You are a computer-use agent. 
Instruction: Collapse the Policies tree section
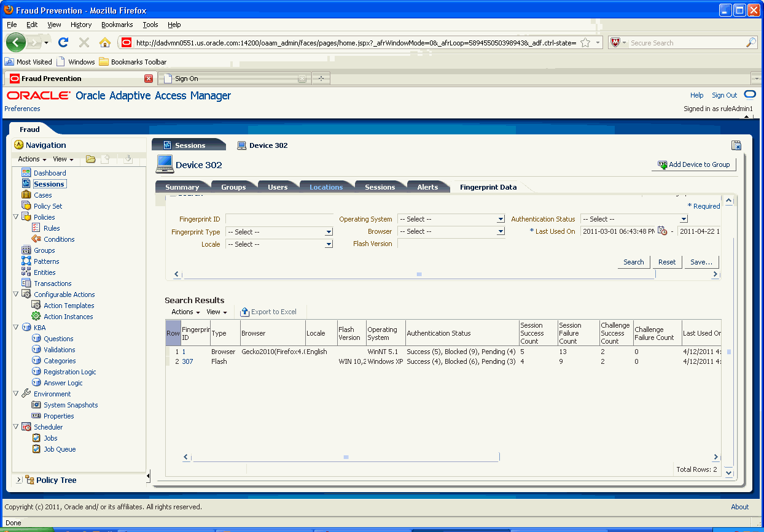[x=14, y=217]
